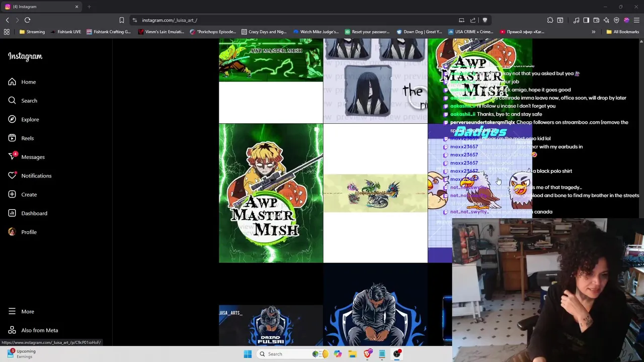Viewport: 644px width, 362px height.
Task: Open Reset your password bookmark
Action: [x=367, y=32]
